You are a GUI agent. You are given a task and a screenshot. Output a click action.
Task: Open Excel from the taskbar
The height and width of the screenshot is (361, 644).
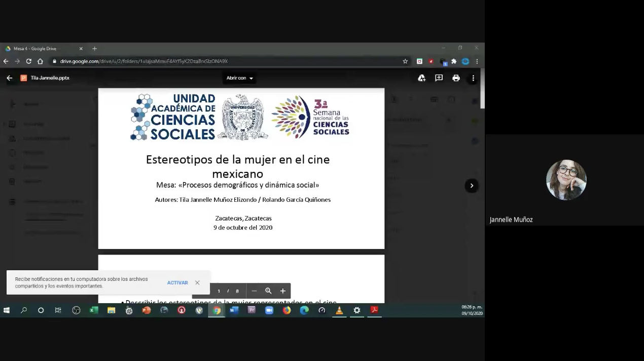pos(94,310)
